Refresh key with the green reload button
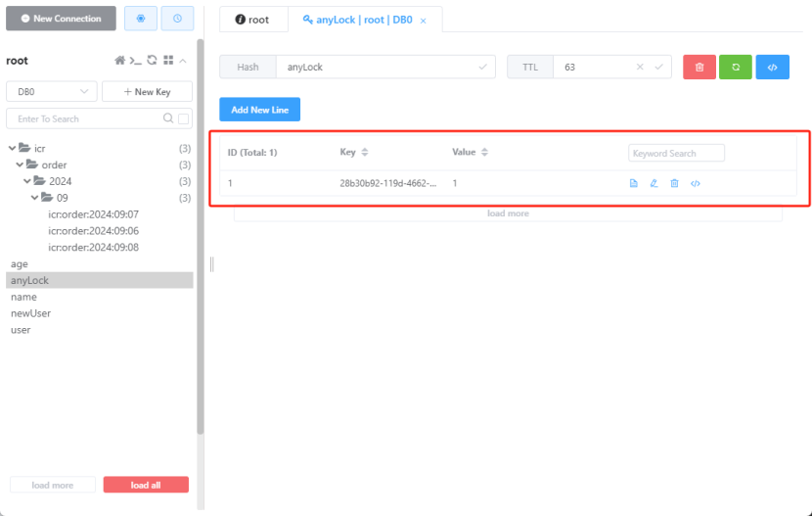The image size is (812, 517). (x=736, y=67)
